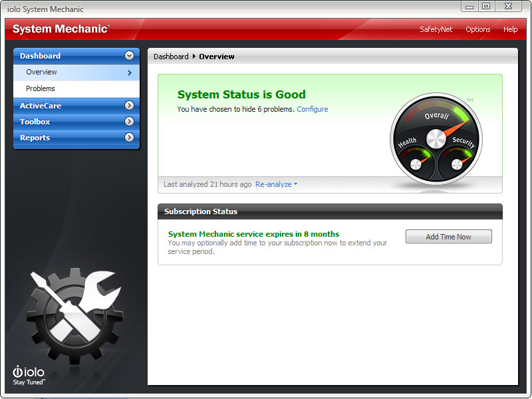
Task: Minimize the iolo System Mechanic window
Action: 469,7
